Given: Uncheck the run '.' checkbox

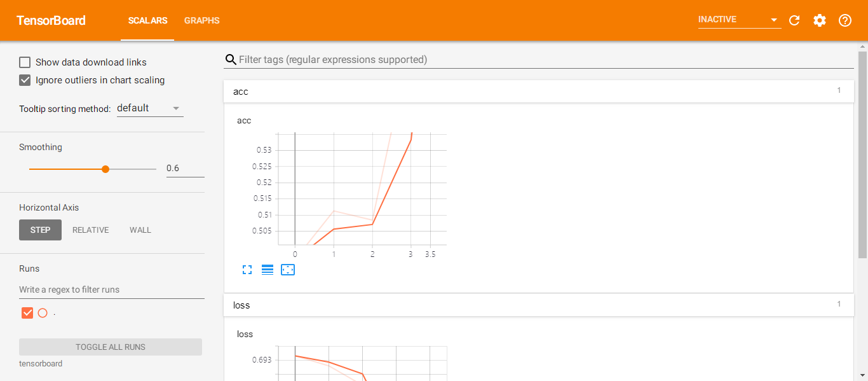Looking at the screenshot, I should 27,313.
